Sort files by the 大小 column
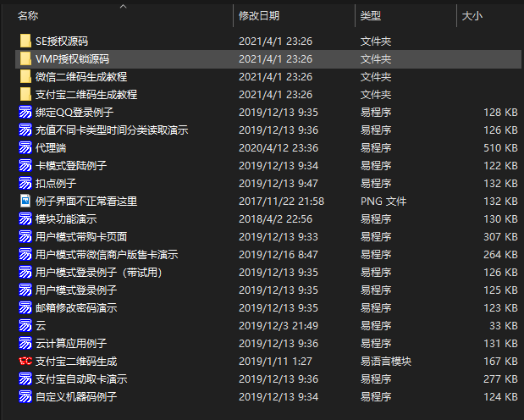 tap(472, 16)
